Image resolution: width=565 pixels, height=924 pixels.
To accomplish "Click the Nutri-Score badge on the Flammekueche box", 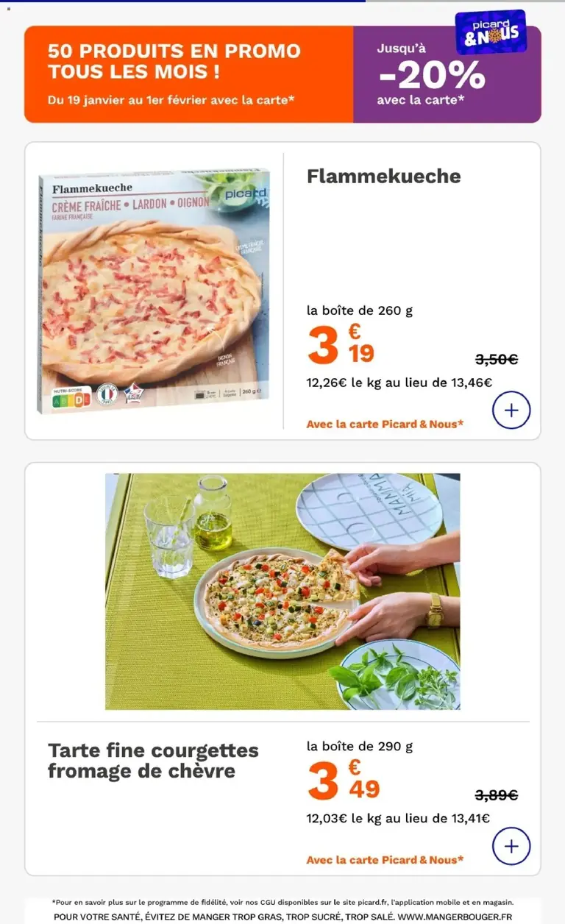I will click(71, 397).
